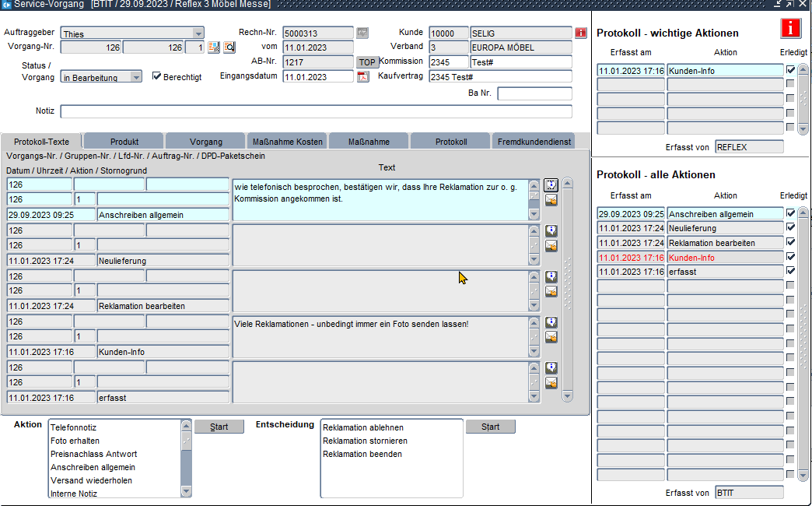812x506 pixels.
Task: Toggle Erledigt checkbox for Kunden-Info in wichtige Aktionen
Action: (x=790, y=70)
